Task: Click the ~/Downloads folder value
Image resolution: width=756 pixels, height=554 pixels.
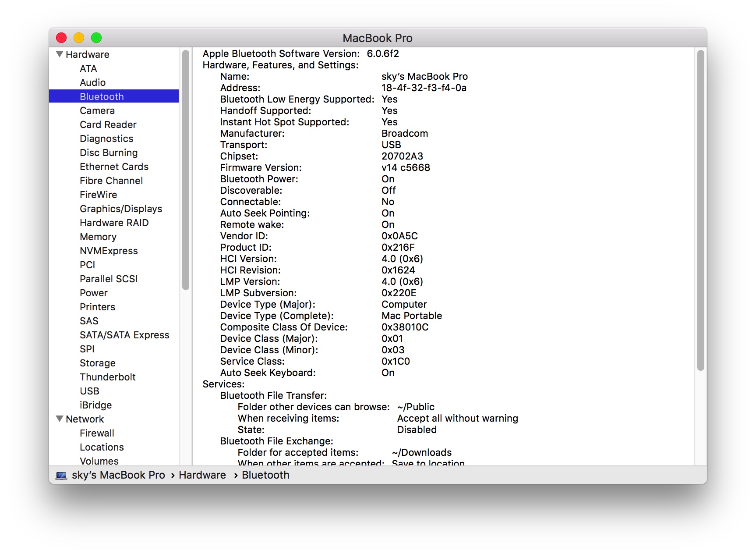Action: pyautogui.click(x=422, y=452)
